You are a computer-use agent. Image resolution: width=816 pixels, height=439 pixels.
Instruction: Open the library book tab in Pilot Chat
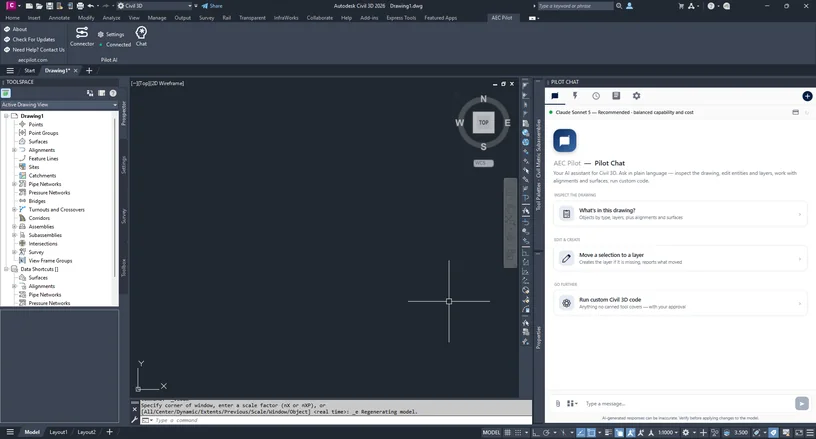pyautogui.click(x=616, y=96)
